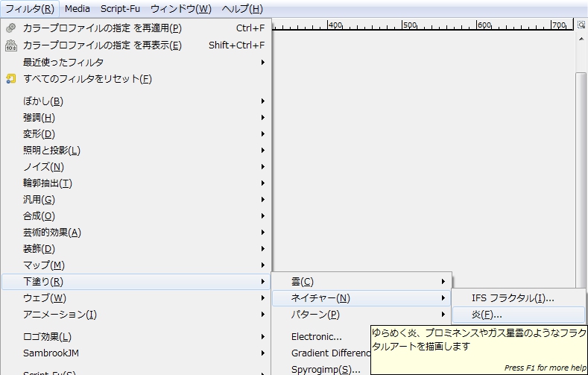Open the アニメーション(I) submenu

click(136, 315)
